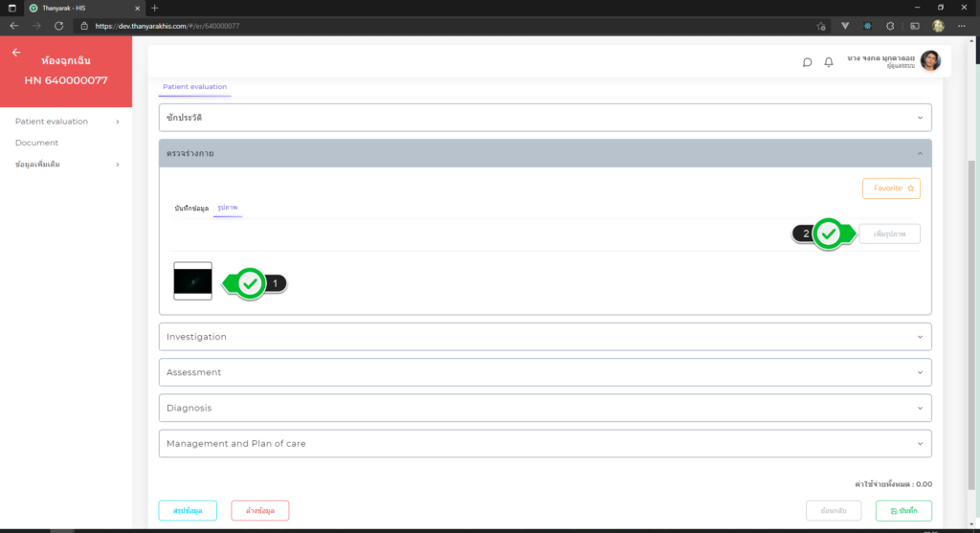Open the browser's three-dot settings menu
Screen dimensions: 980x533
pos(961,26)
